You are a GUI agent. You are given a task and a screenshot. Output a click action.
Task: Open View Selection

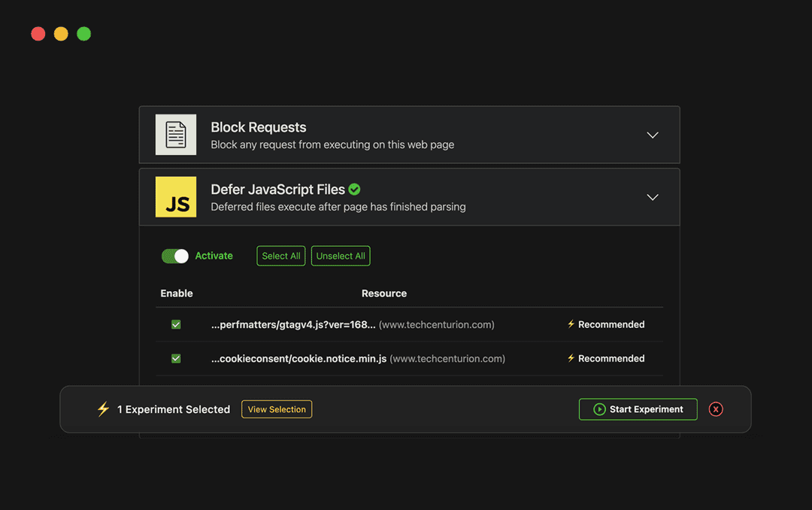click(x=276, y=409)
